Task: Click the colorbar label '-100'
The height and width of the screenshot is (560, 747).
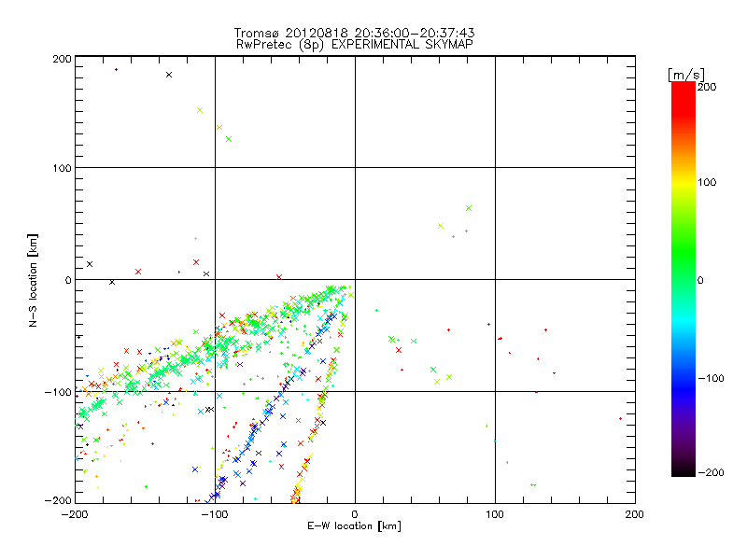Action: tap(711, 378)
